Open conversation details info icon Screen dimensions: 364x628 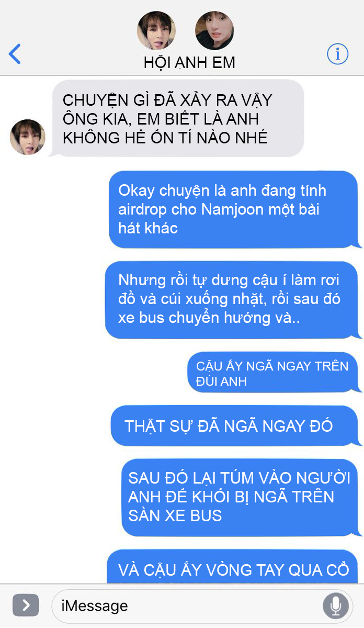[338, 53]
